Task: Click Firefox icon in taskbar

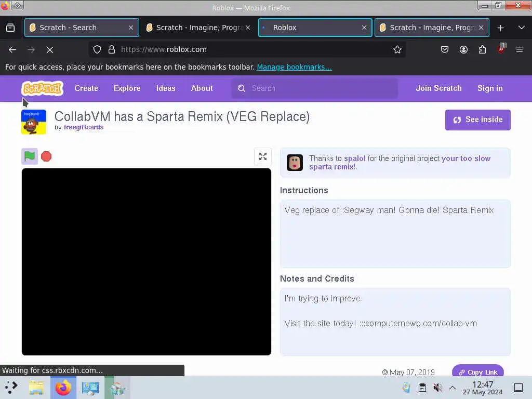Action: [63, 388]
